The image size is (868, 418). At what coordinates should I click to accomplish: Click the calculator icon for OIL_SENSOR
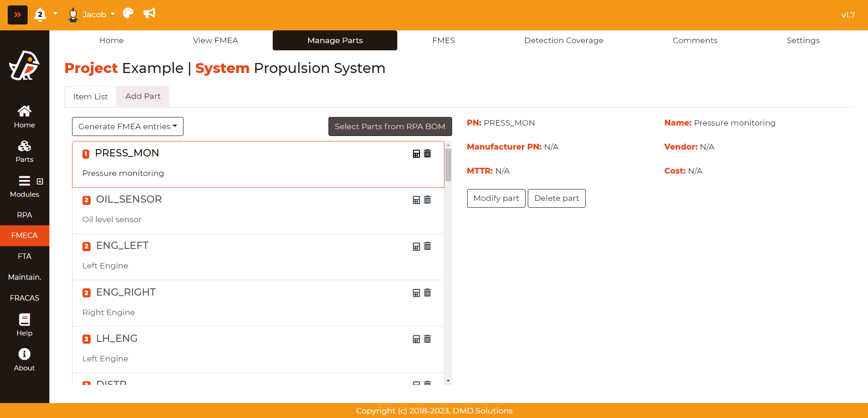pyautogui.click(x=416, y=200)
